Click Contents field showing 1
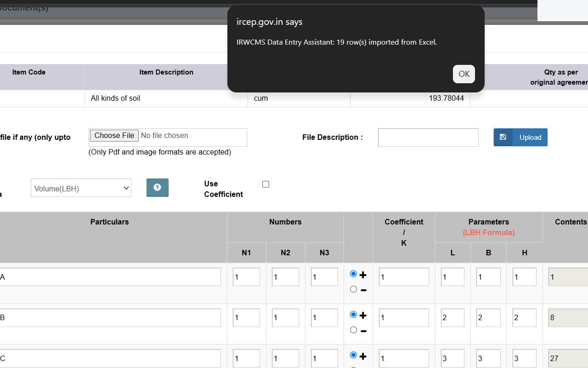Screen dimensions: 588x368 (568, 277)
